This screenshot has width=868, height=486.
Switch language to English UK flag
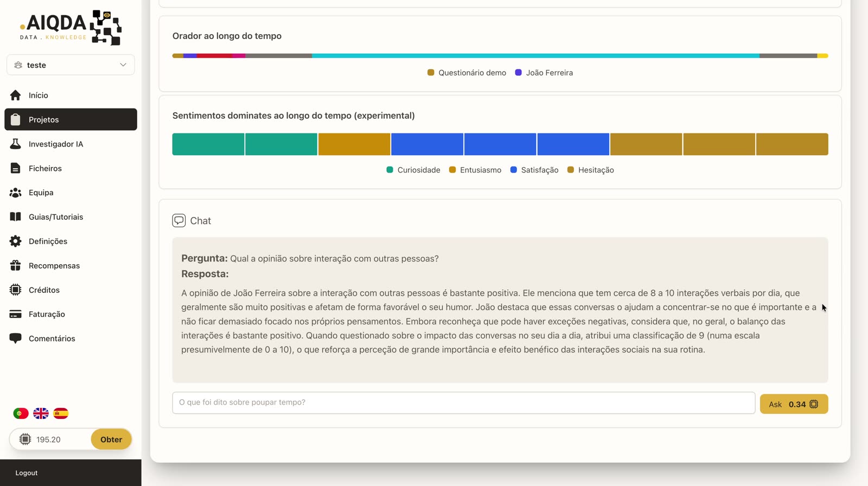[x=41, y=413]
